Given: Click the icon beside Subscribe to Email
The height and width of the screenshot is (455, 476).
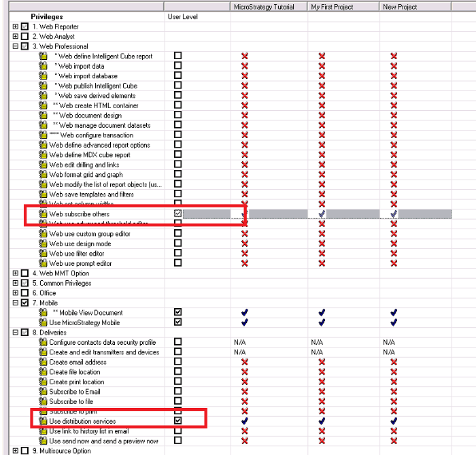Looking at the screenshot, I should [x=43, y=391].
